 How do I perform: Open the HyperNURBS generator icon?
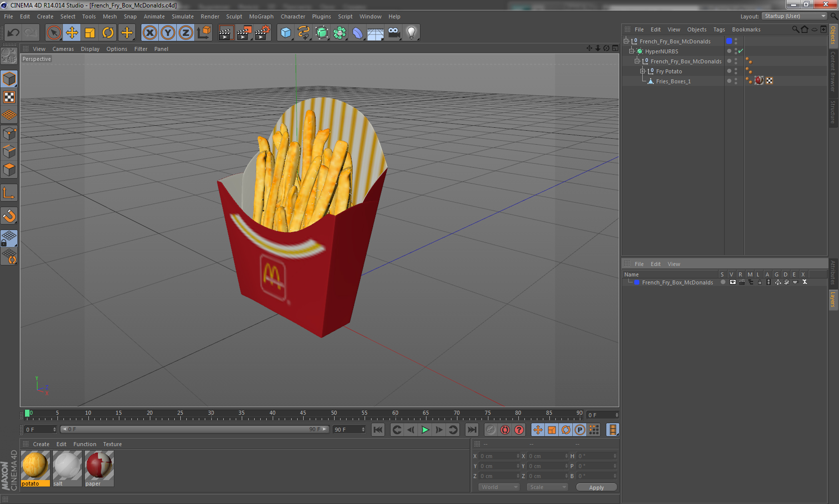322,33
